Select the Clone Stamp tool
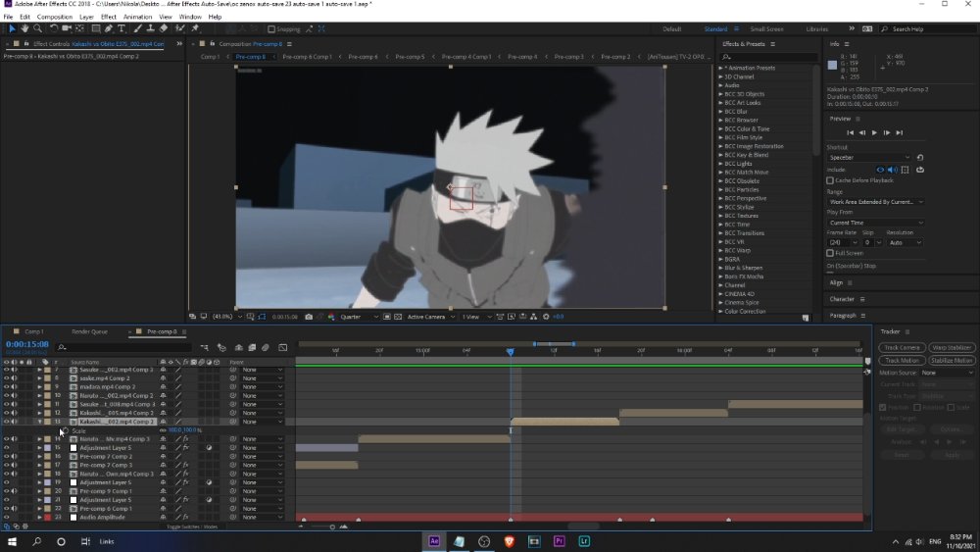This screenshot has width=980, height=552. click(151, 28)
